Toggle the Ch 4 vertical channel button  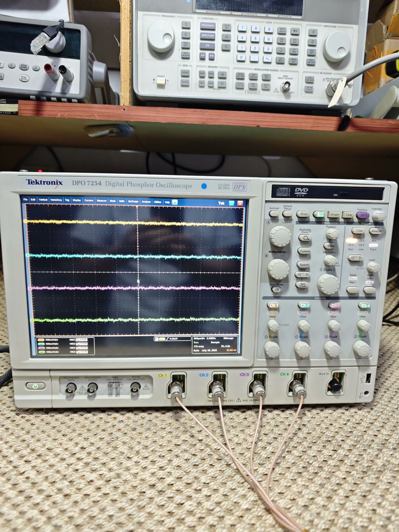click(365, 306)
